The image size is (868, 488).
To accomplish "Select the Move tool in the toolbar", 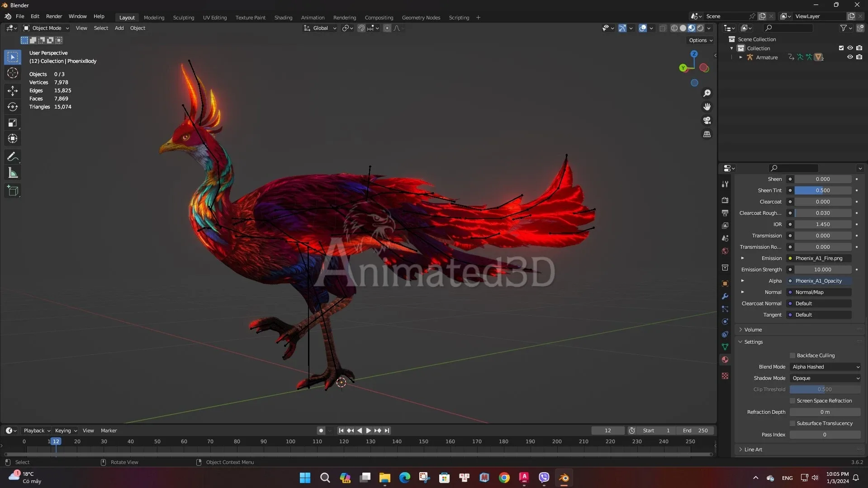I will point(12,90).
